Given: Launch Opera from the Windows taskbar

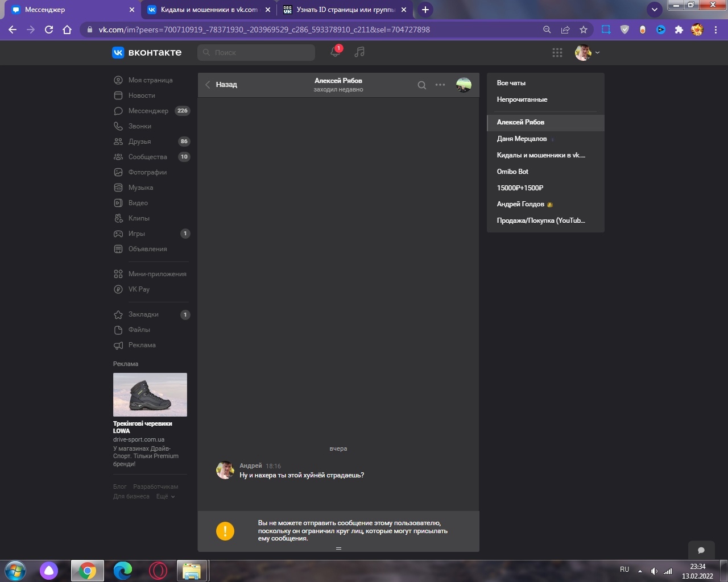Looking at the screenshot, I should [158, 571].
